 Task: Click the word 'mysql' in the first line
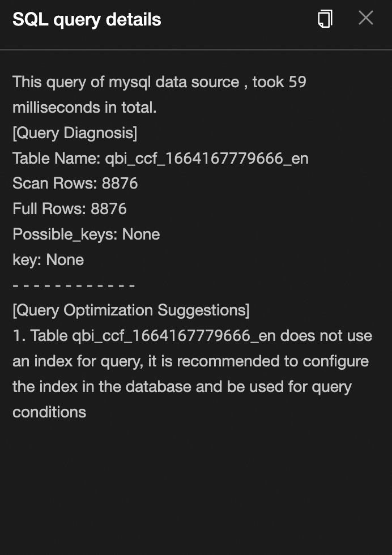click(130, 83)
